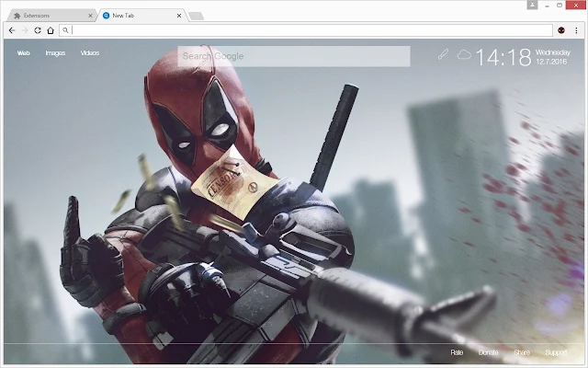Viewport: 588px width, 368px height.
Task: Switch to the Extensions tab
Action: point(51,16)
